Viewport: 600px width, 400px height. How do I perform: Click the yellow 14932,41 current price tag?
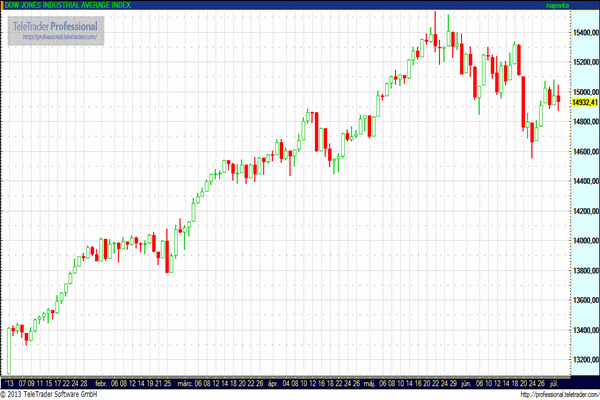[x=583, y=102]
